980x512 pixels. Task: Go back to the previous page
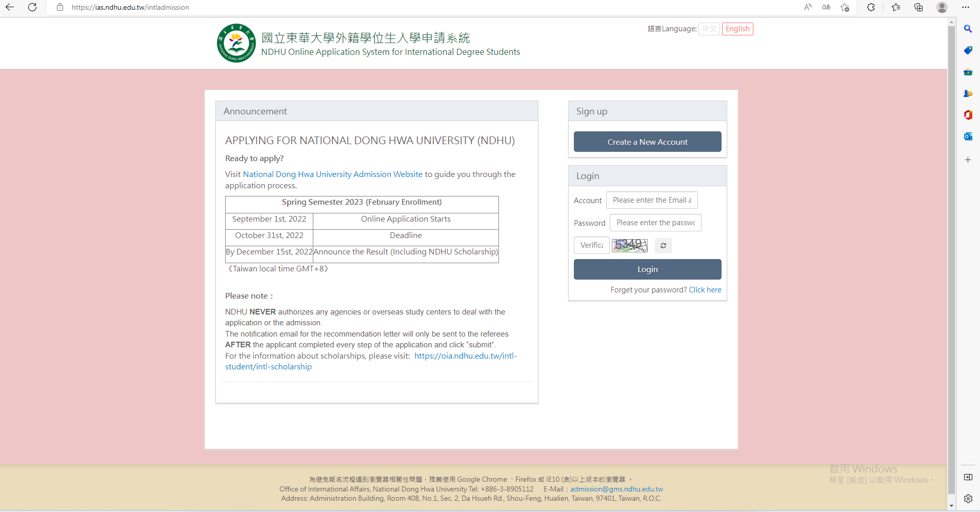tap(10, 7)
